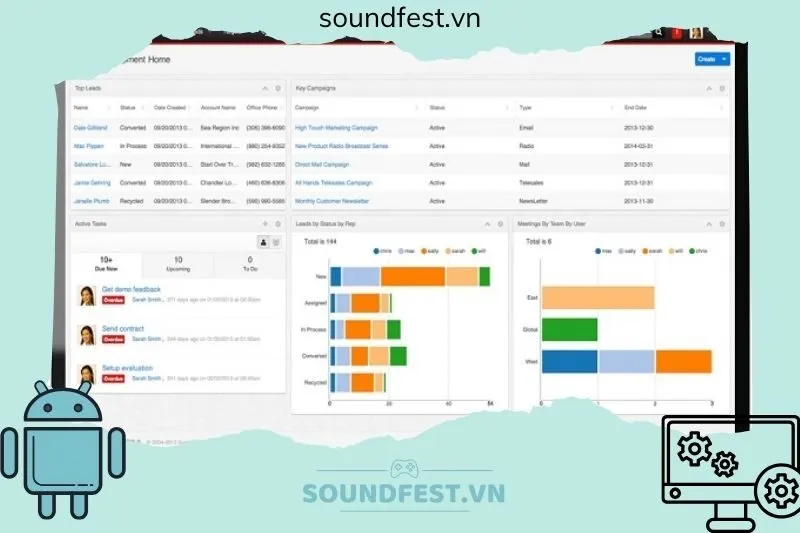Switch to the Upcoming tasks tab
The height and width of the screenshot is (533, 800).
(x=178, y=264)
